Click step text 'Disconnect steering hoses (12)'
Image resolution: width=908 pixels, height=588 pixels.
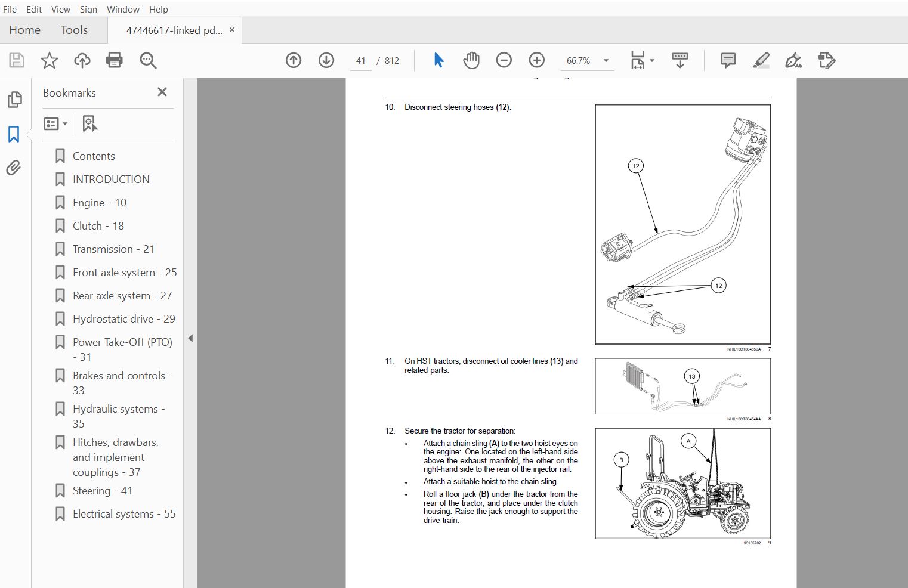[458, 107]
